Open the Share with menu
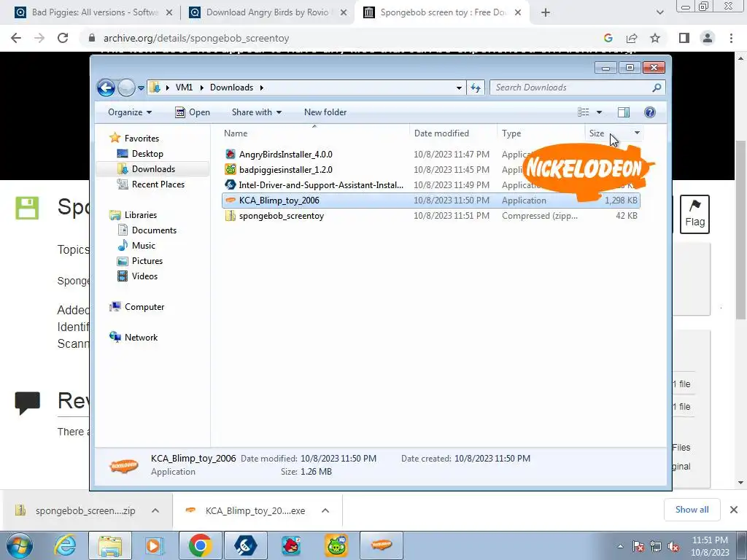 point(256,112)
